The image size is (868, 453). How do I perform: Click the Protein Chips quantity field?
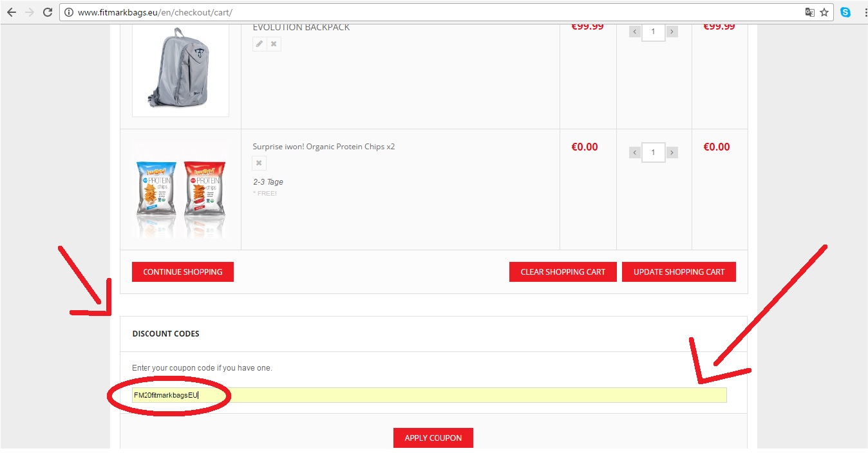click(x=653, y=153)
